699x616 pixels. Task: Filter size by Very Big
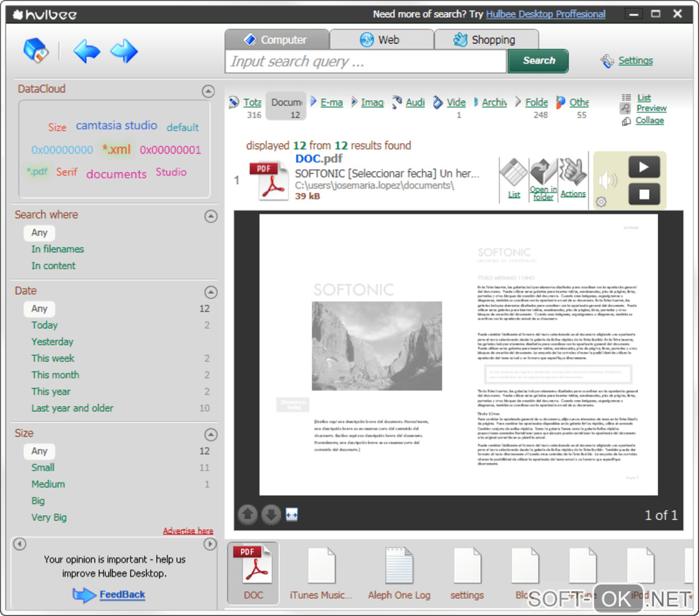click(49, 517)
